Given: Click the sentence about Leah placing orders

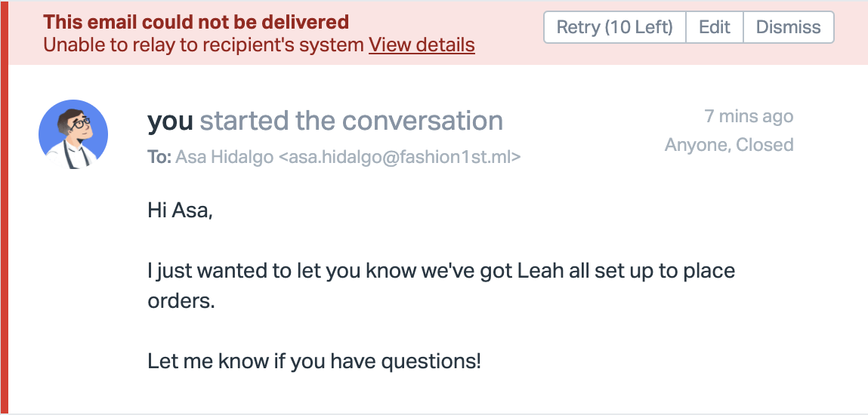Looking at the screenshot, I should (x=441, y=271).
